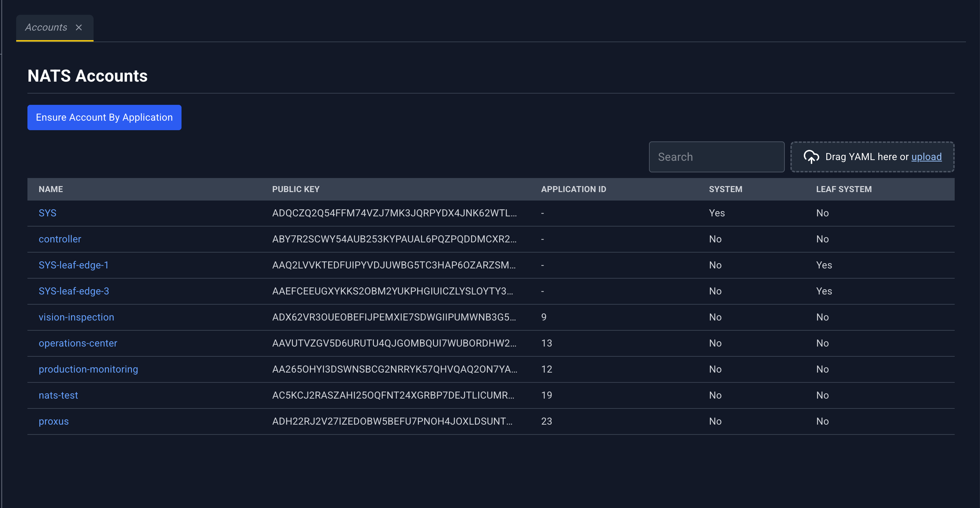Open the SYS-leaf-edge-3 account
This screenshot has width=980, height=508.
pos(74,291)
